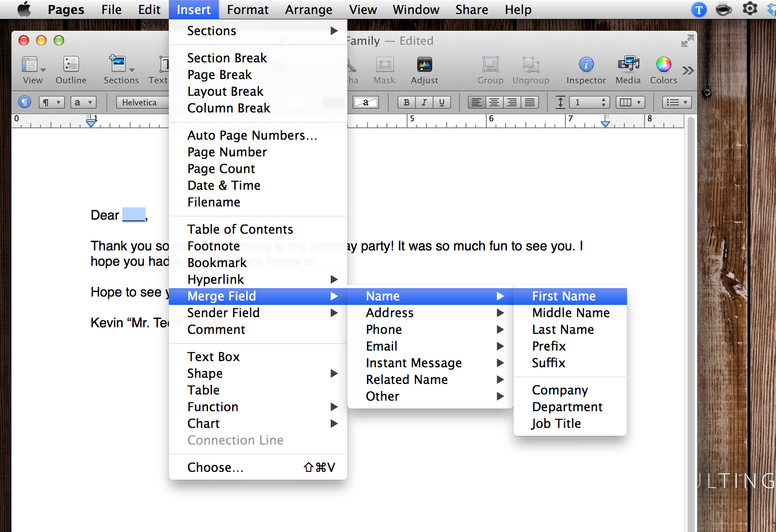Click the Outline toolbar icon
776x532 pixels.
coord(71,69)
